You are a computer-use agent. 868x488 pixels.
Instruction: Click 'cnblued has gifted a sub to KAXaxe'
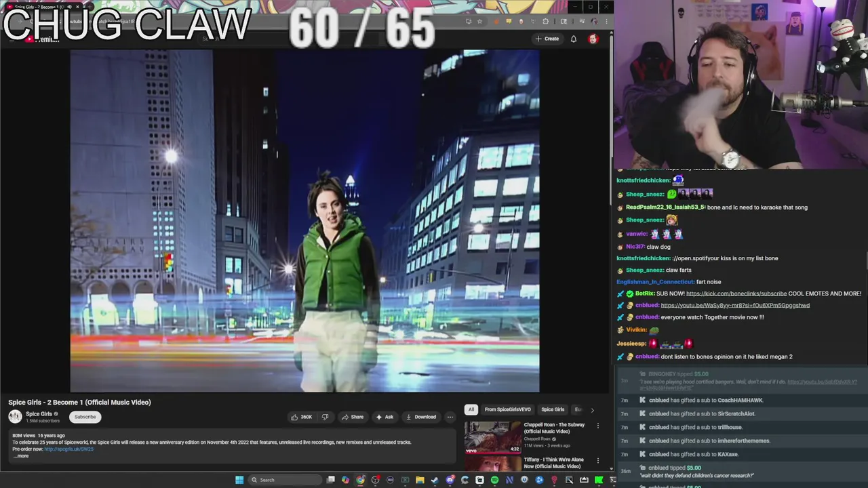click(693, 454)
